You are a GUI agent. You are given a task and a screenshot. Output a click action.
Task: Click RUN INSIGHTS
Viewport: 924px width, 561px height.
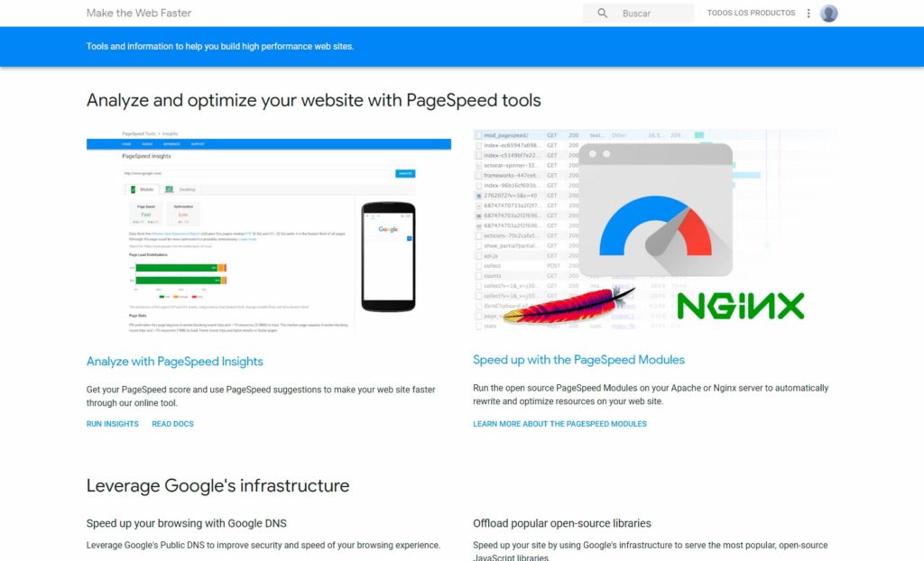click(113, 424)
